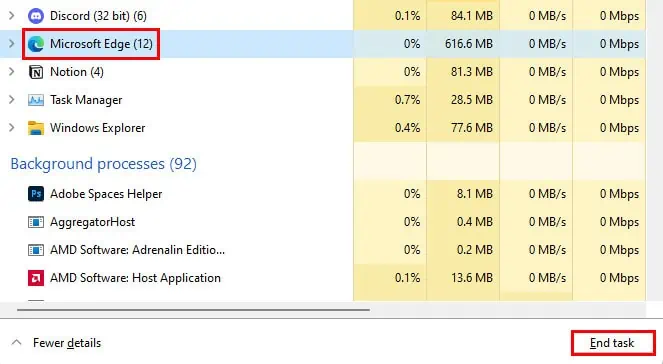Select the Discord app icon
The height and width of the screenshot is (364, 663).
pos(36,16)
